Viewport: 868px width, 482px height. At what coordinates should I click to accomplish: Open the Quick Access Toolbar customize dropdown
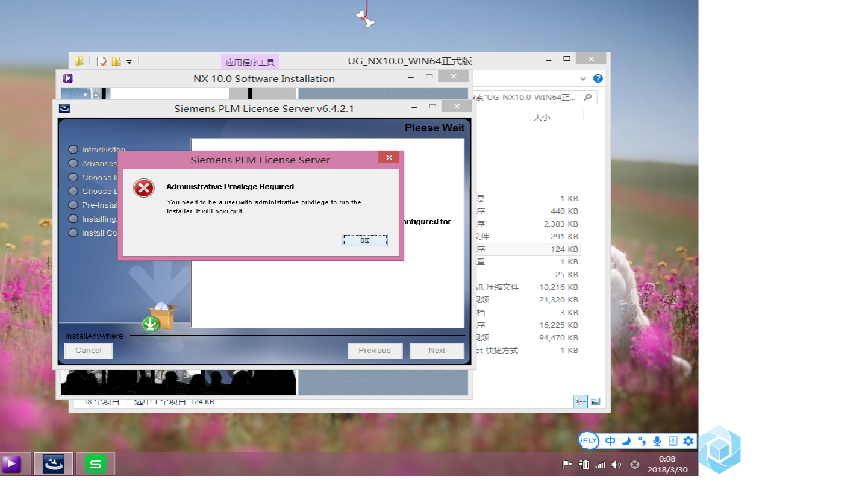[x=129, y=61]
